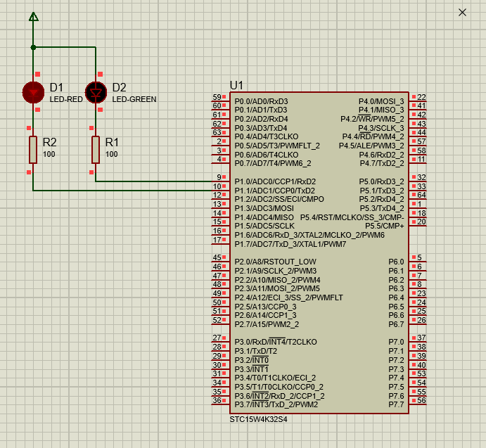Click pin label P4.5/ALE/PWM3_2

pyautogui.click(x=371, y=146)
